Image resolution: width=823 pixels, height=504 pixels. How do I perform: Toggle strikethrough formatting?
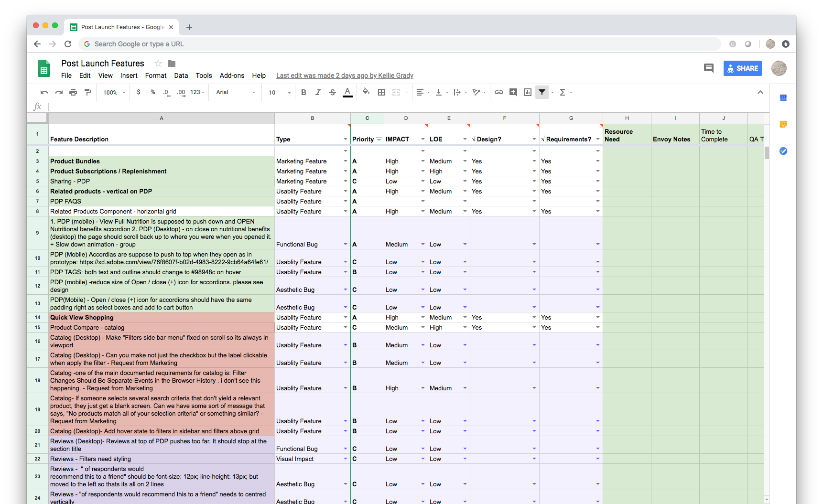333,92
